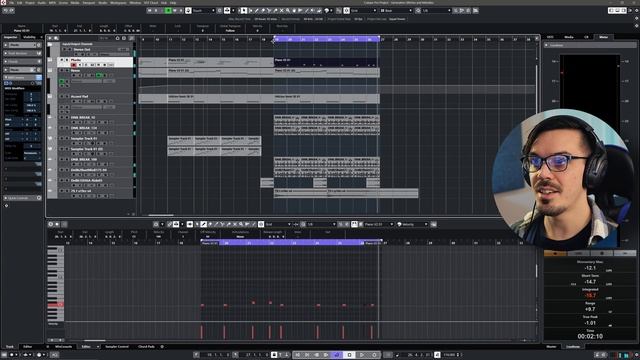Switch to the Chord Pads tab

146,347
